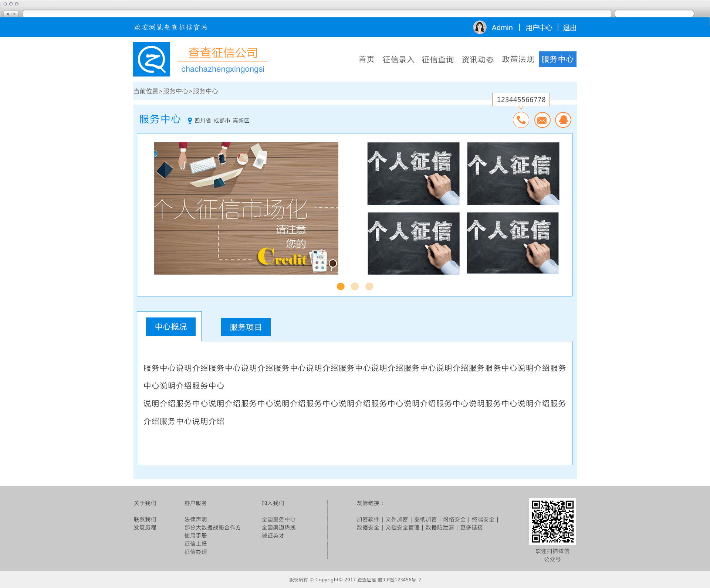710x588 pixels.
Task: Click 发展历程 footer link
Action: point(145,527)
